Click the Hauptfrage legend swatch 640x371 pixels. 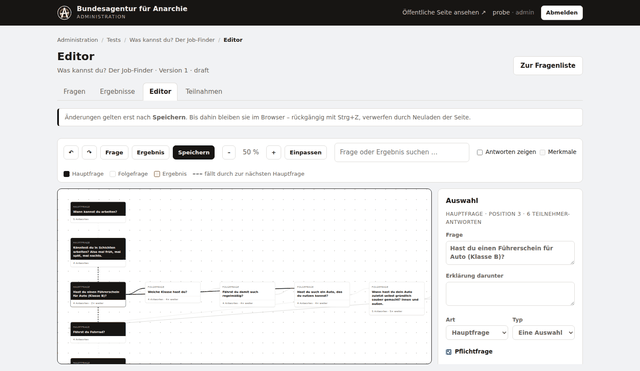tap(67, 174)
